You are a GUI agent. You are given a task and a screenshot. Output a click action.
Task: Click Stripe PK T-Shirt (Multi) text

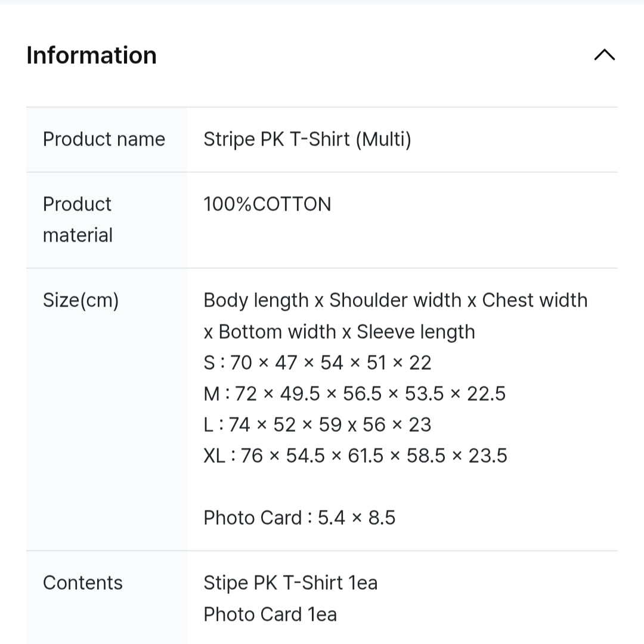tap(307, 139)
